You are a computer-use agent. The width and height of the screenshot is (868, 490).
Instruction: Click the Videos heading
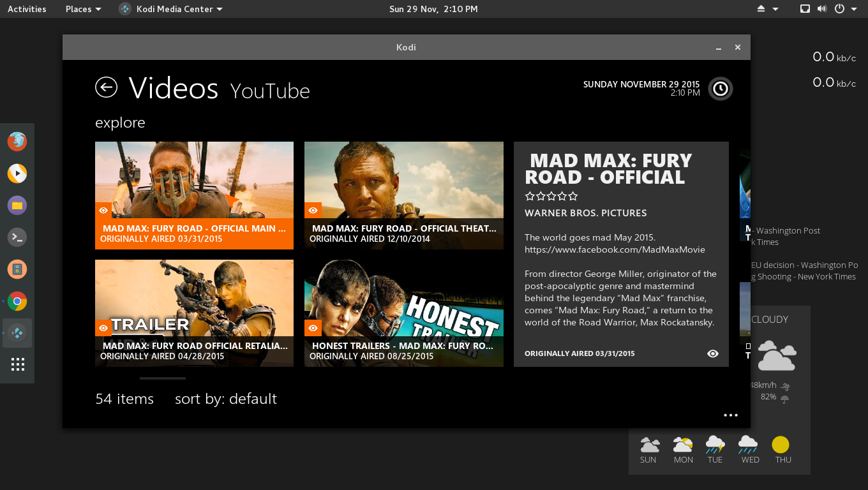click(x=173, y=88)
